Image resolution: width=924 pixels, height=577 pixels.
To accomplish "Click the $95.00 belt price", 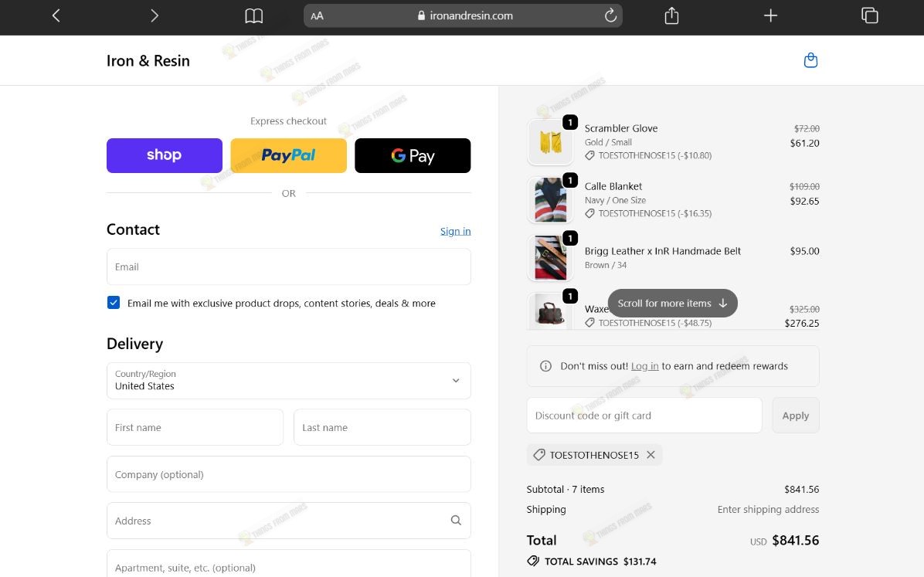I will click(804, 250).
